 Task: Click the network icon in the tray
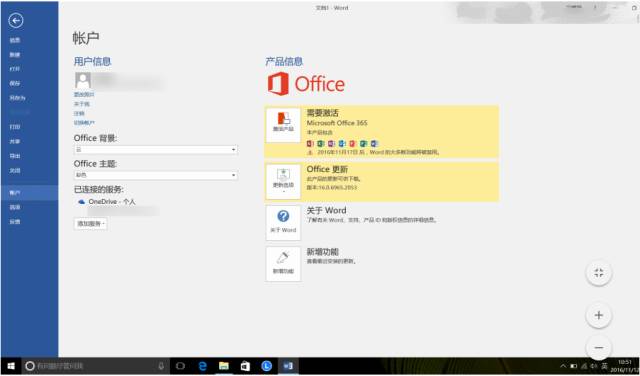[x=584, y=366]
